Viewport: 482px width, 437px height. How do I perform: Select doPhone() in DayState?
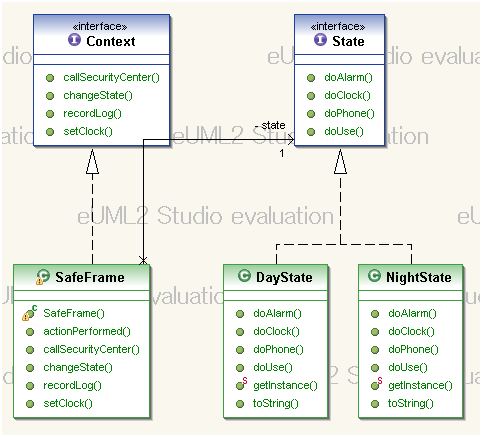click(278, 349)
